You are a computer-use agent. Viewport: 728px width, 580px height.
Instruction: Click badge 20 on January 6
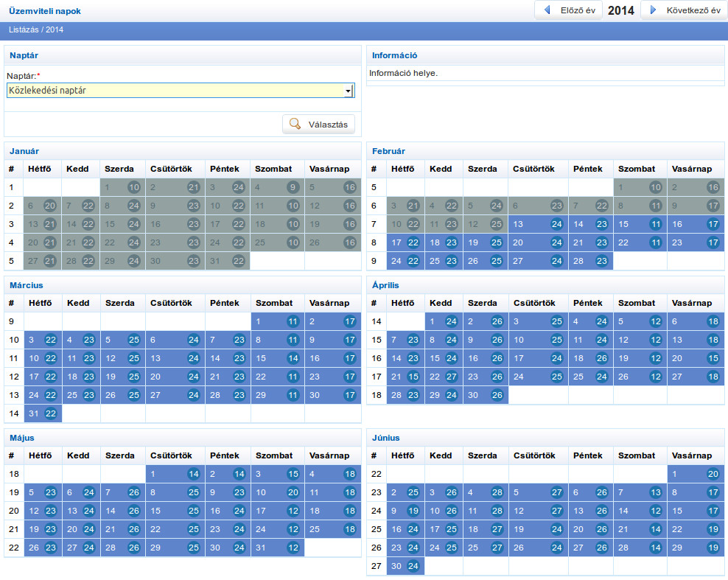coord(49,206)
